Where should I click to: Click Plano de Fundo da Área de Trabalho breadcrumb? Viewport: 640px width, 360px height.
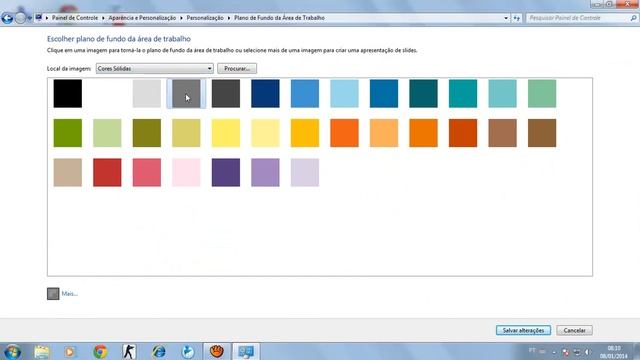[x=279, y=18]
